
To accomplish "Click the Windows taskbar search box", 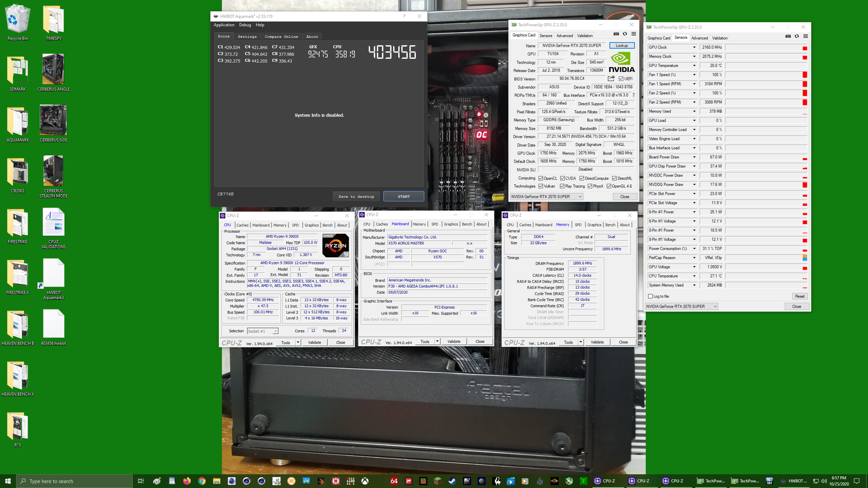I will point(75,481).
